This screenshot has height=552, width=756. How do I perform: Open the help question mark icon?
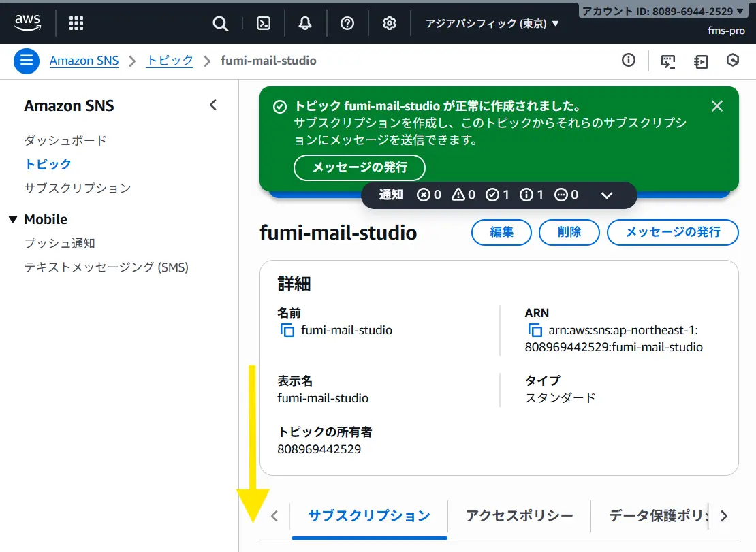tap(347, 24)
